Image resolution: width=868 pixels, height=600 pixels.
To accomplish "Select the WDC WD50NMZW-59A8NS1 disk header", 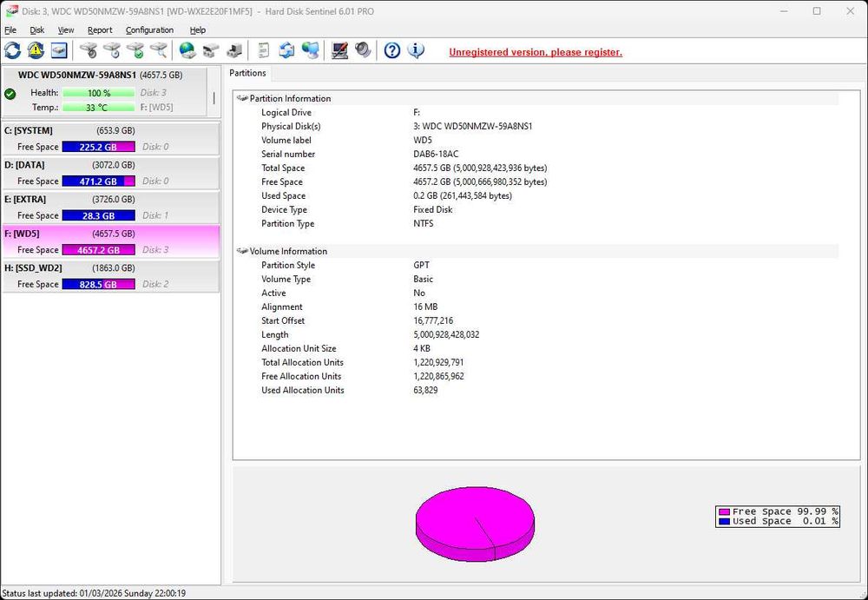I will pos(105,91).
